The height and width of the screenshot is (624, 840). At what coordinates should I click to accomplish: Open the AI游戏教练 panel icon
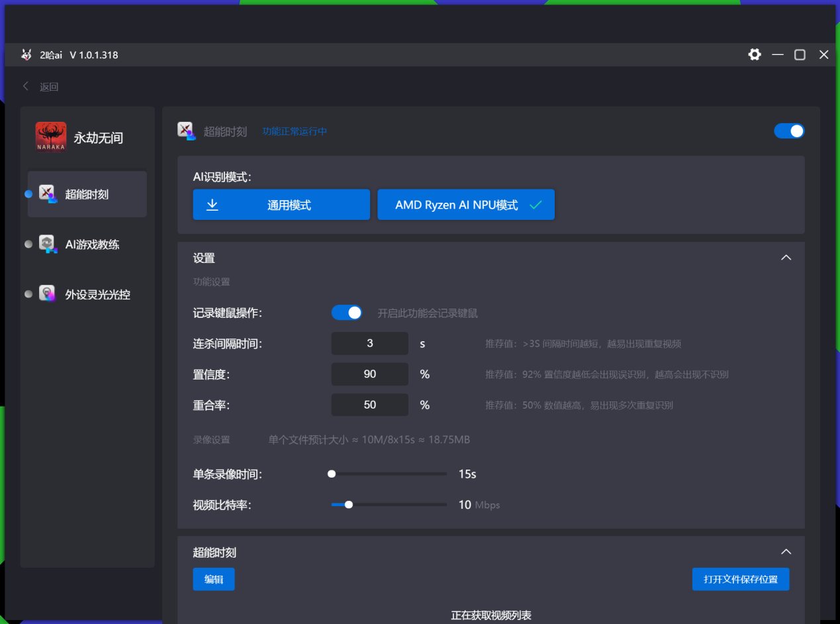pos(47,244)
